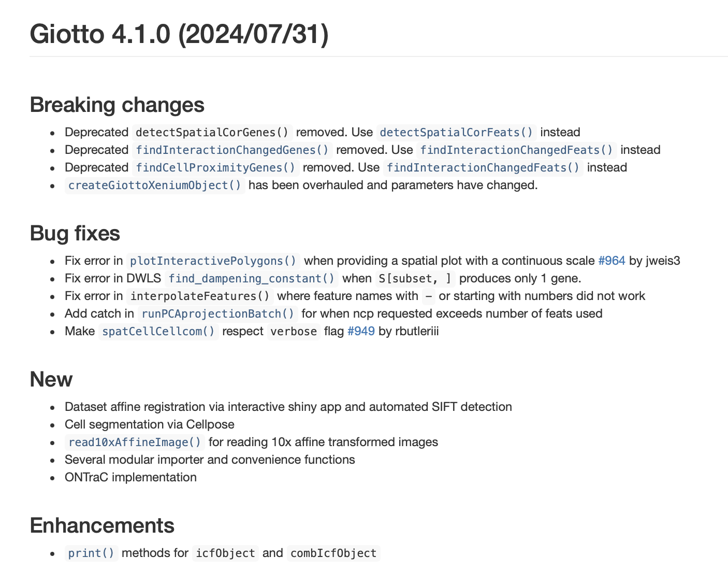Open findInteractionChangedFeats() link on the findCellProximityGenes line

point(483,167)
